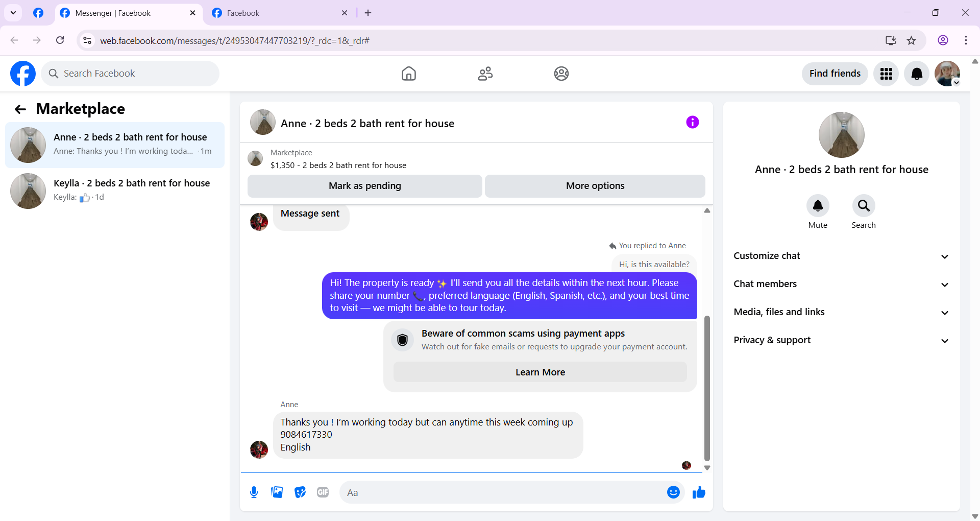
Task: Expand Customize chat section
Action: (x=841, y=256)
